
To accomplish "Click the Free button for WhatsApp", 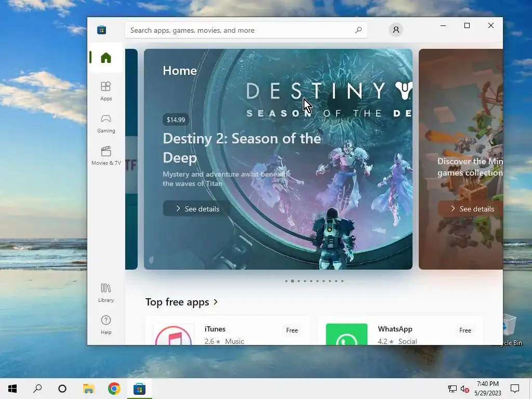I will click(x=465, y=330).
